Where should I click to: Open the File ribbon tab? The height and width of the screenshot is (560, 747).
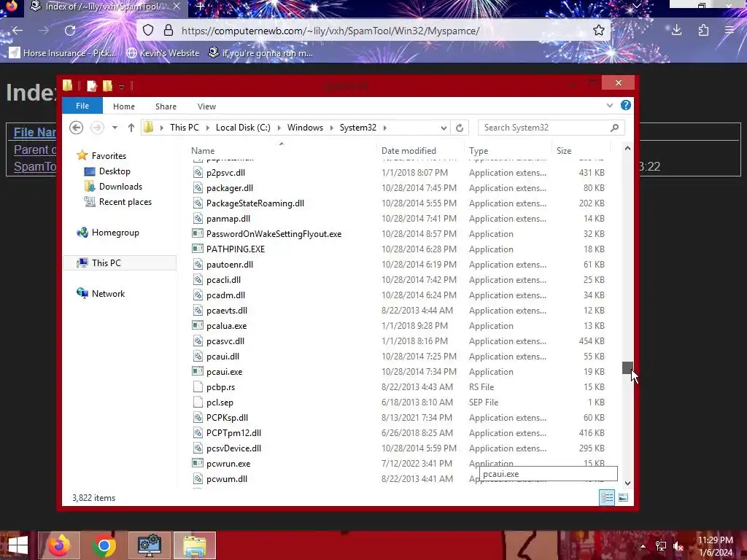[82, 106]
